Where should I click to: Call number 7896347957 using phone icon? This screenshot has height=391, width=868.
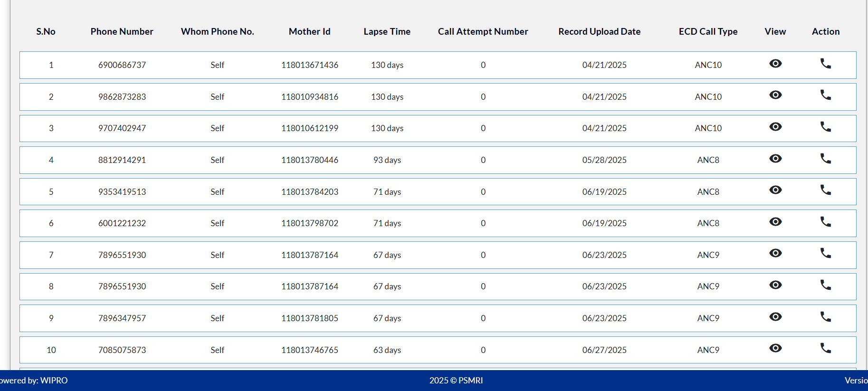pos(825,317)
